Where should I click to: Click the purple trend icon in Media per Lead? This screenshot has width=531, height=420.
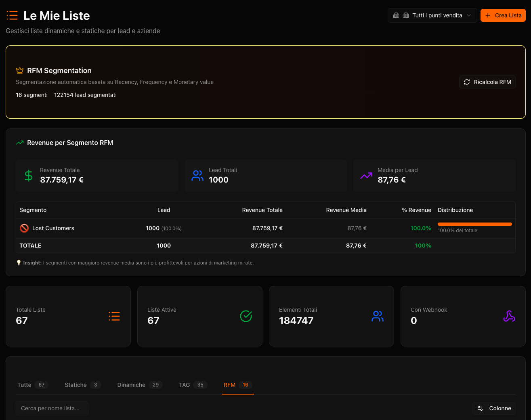pos(366,176)
